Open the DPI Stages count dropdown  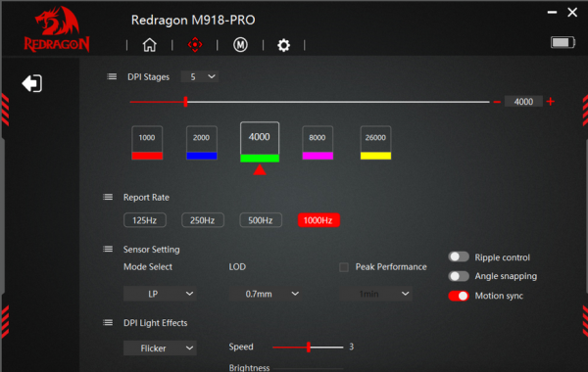(x=200, y=76)
